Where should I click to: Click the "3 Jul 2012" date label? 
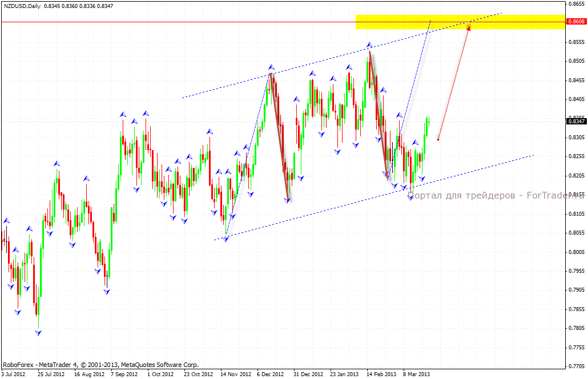point(14,374)
